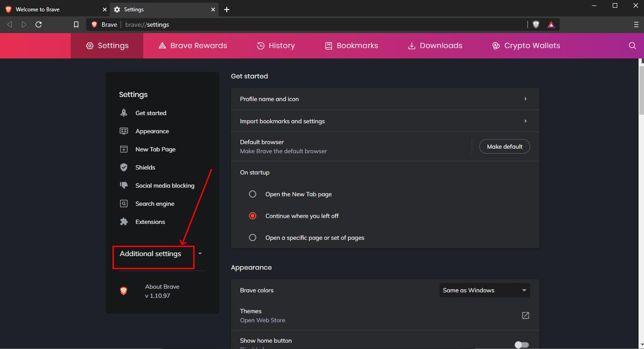The height and width of the screenshot is (349, 644).
Task: Expand Additional settings arrow
Action: pyautogui.click(x=200, y=253)
